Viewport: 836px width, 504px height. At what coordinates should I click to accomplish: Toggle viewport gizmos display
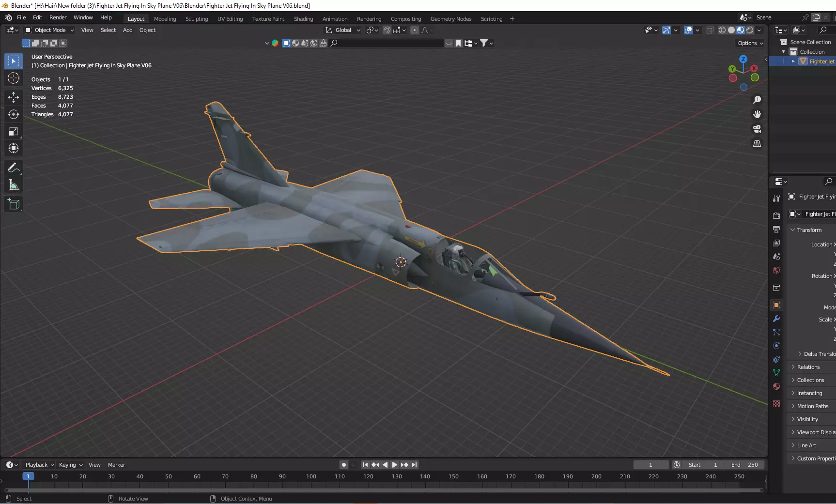[x=666, y=30]
